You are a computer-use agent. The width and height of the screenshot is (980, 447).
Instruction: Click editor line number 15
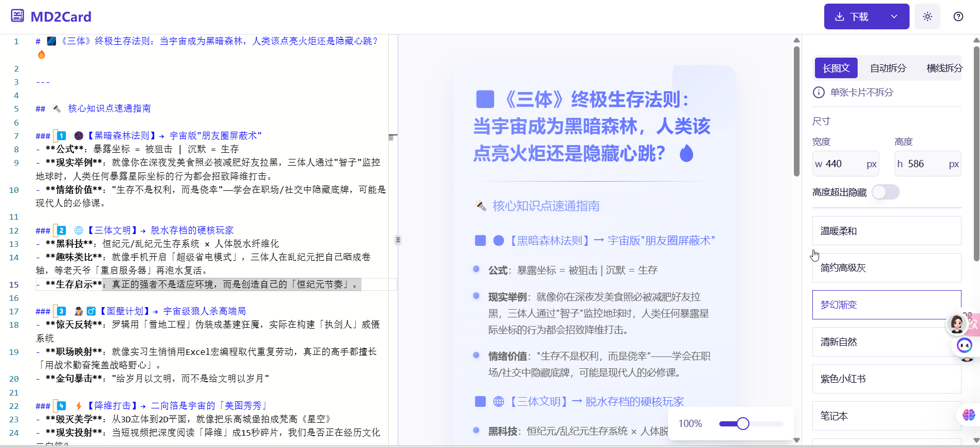tap(14, 284)
